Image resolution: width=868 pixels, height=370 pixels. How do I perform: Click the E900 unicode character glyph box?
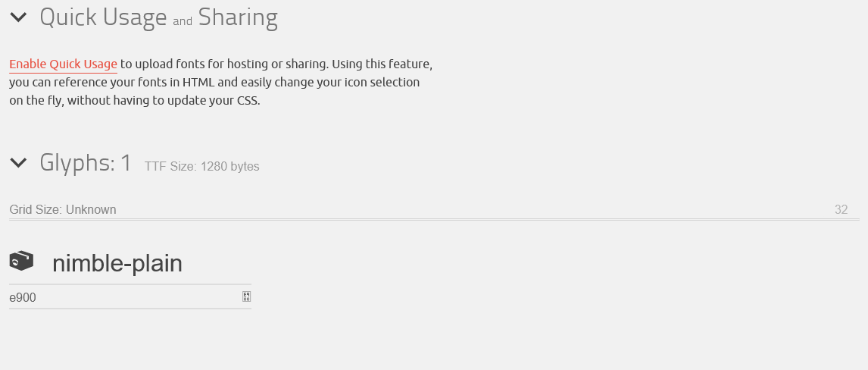(246, 297)
